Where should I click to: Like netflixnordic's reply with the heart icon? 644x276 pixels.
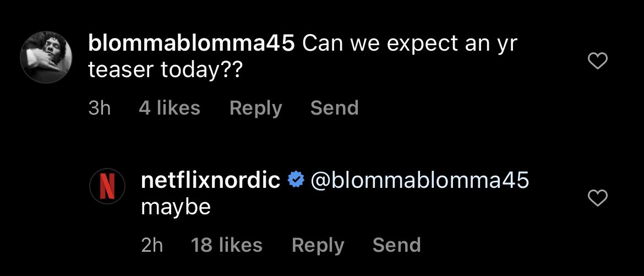[x=598, y=198]
